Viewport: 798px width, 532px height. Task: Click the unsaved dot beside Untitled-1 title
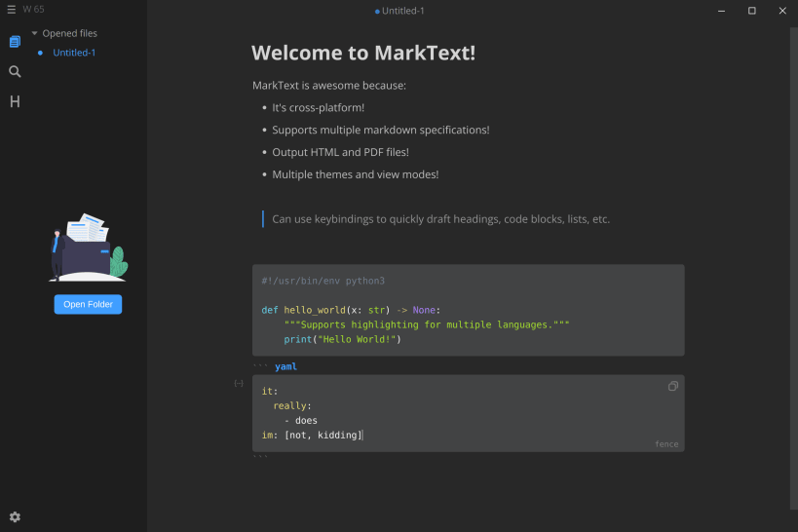[x=377, y=11]
